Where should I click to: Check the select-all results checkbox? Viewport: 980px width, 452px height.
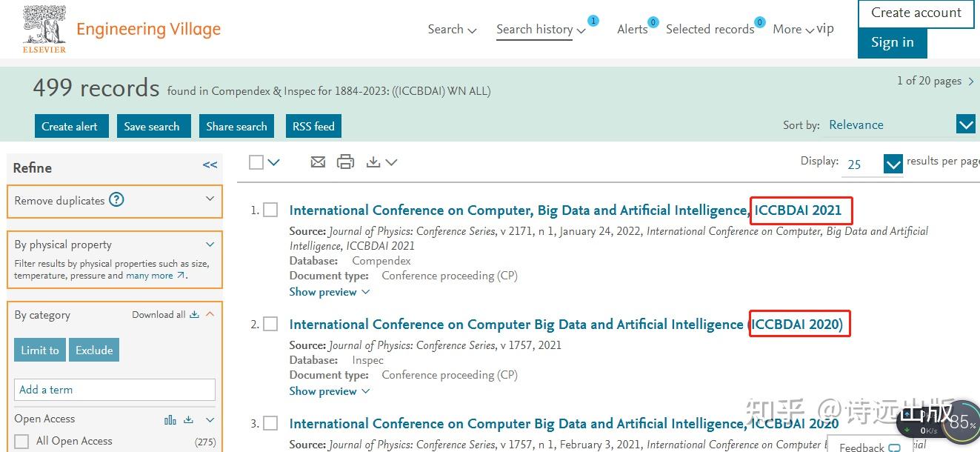coord(256,162)
